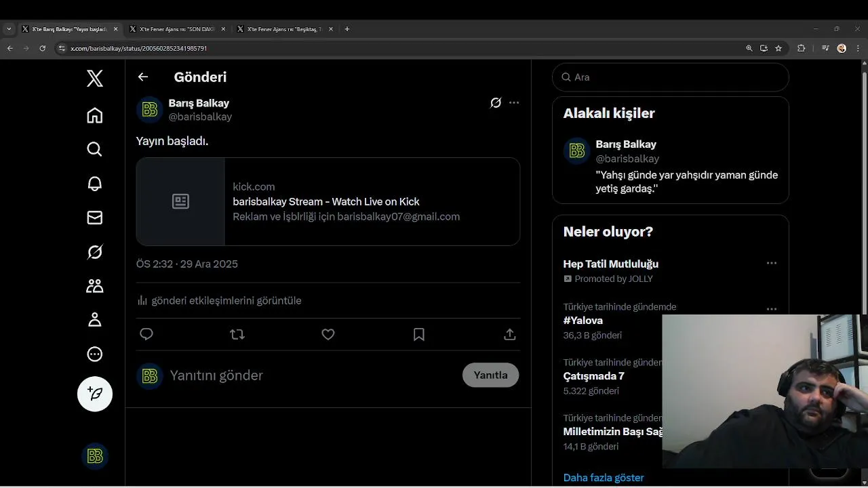This screenshot has height=488, width=868.
Task: Open Grok in left sidebar
Action: point(95,252)
